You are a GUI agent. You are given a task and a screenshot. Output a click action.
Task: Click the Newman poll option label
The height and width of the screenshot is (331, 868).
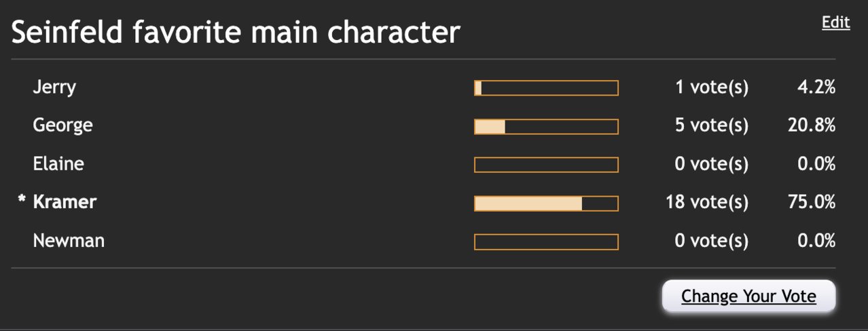69,241
